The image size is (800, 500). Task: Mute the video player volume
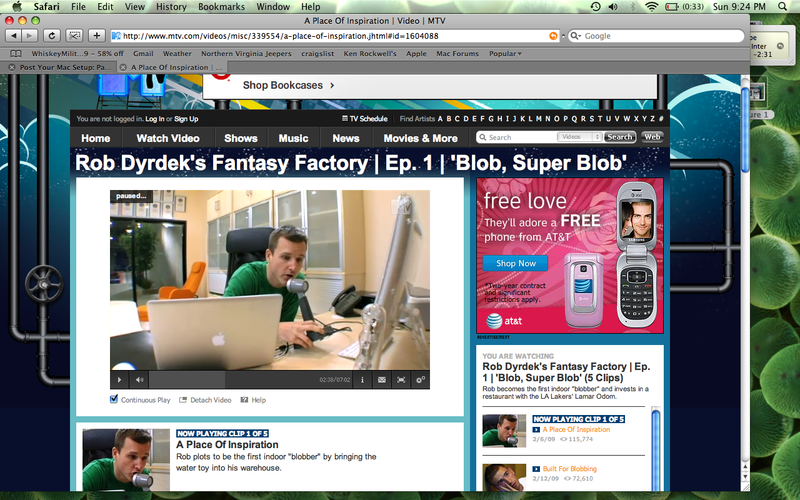click(x=139, y=380)
